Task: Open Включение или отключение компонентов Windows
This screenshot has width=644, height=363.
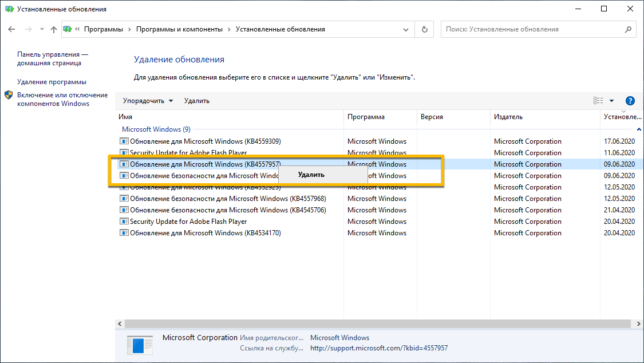Action: (x=62, y=100)
